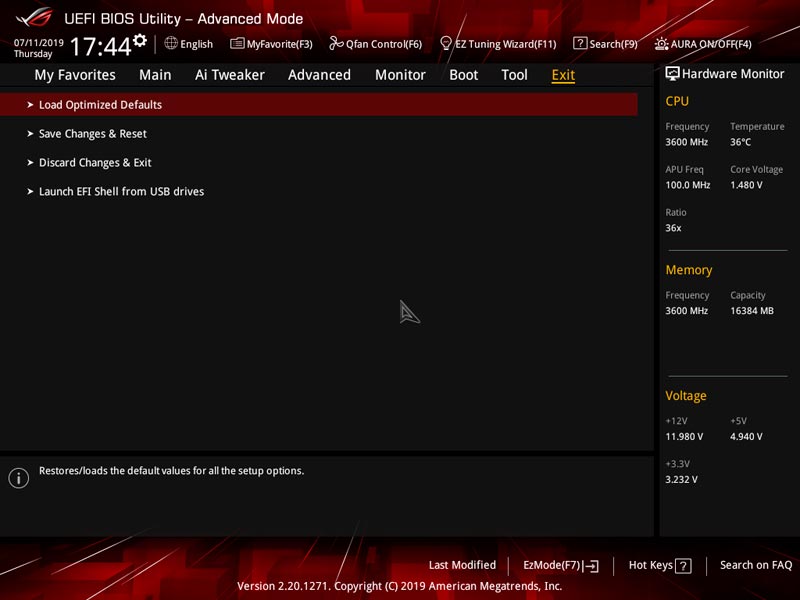800x600 pixels.
Task: Switch to Monitor tab
Action: tap(400, 75)
